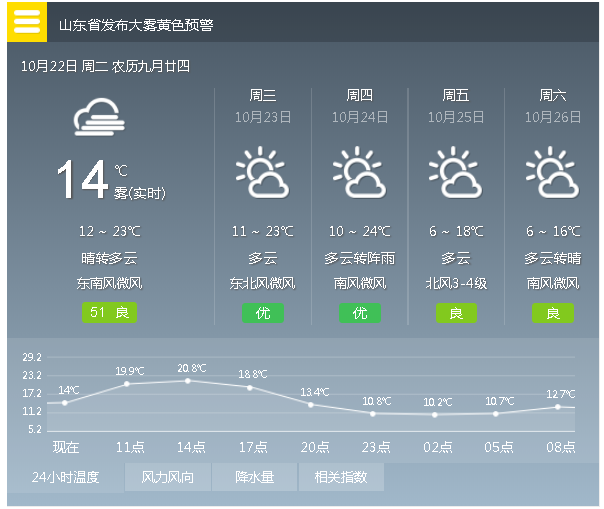Click the 51 良 air quality badge
This screenshot has width=604, height=509.
coord(109,312)
